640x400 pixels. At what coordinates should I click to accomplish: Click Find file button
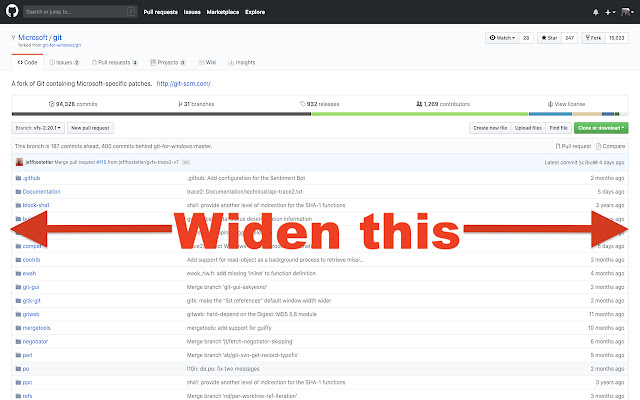[x=558, y=128]
